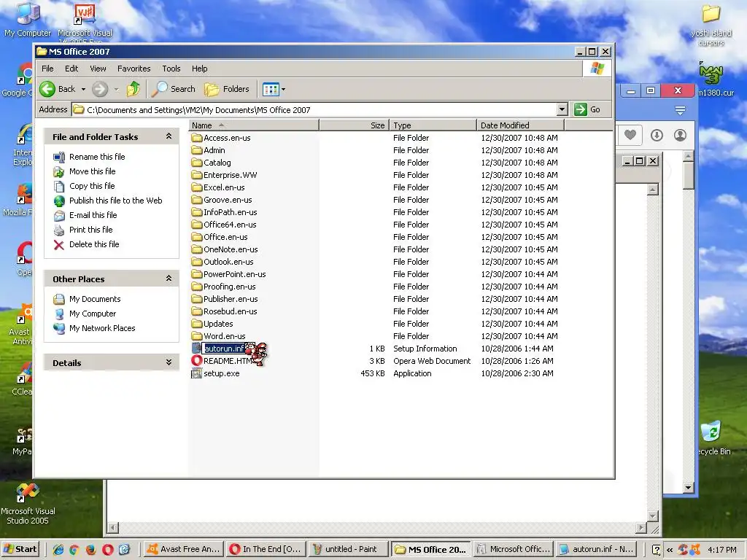Launch Opera from Quick Launch bar
747x560 pixels.
pos(108,550)
